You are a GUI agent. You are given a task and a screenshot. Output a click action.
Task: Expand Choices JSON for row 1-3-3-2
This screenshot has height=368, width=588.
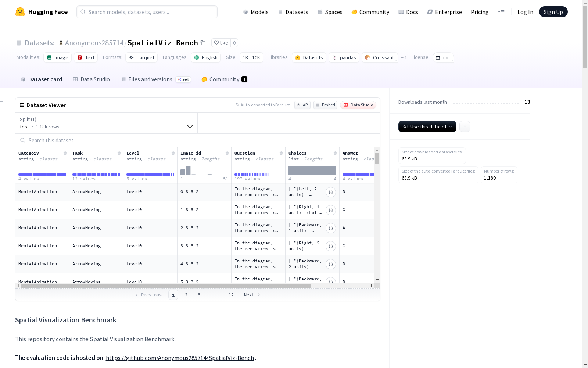point(331,210)
